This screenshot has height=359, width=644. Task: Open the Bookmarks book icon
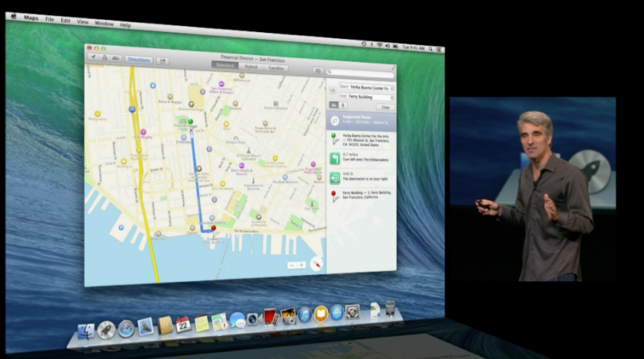coord(318,71)
